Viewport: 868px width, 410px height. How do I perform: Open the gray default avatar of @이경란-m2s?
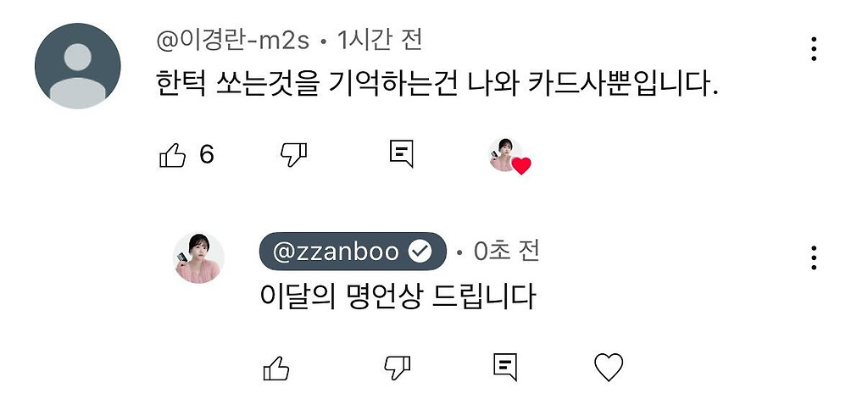77,66
